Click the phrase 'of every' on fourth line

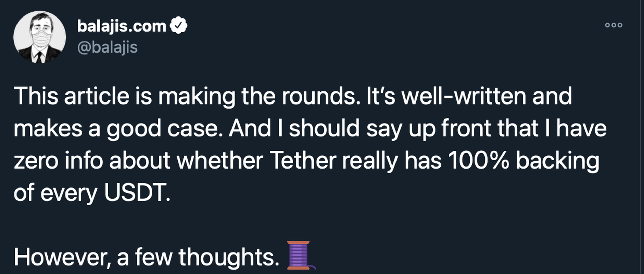coord(55,192)
